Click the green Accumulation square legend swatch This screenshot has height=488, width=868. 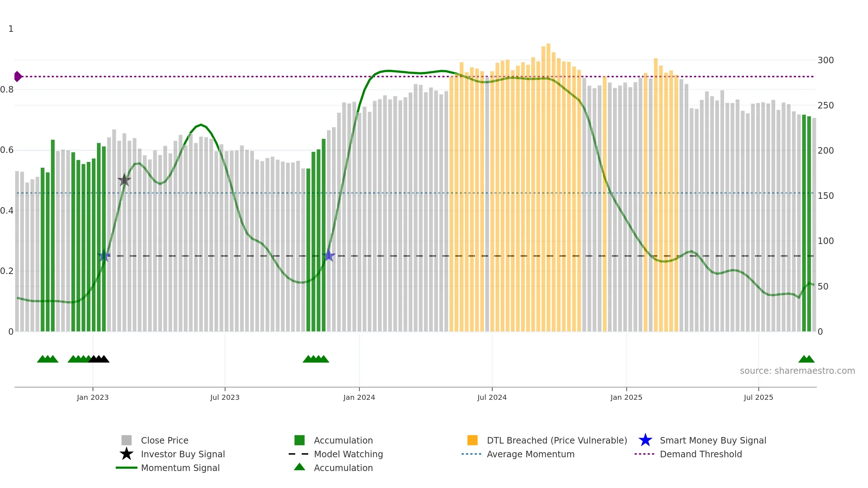(299, 440)
